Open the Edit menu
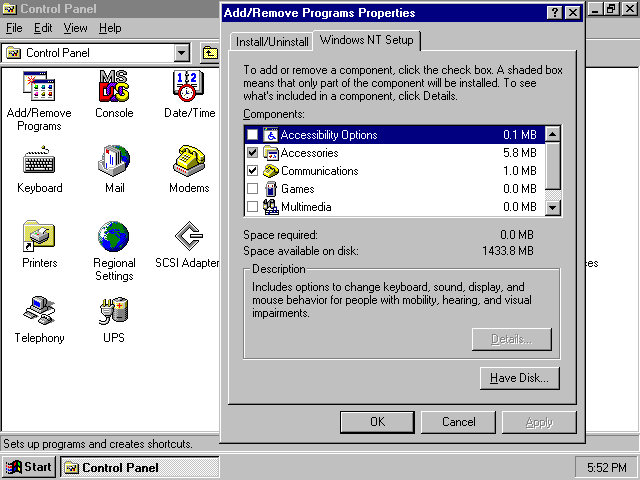 pos(43,28)
